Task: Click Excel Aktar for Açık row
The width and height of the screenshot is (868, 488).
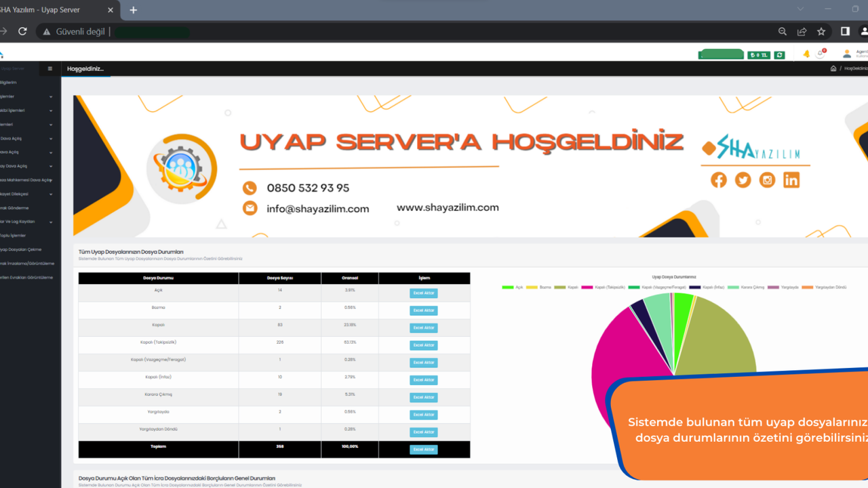Action: coord(423,293)
